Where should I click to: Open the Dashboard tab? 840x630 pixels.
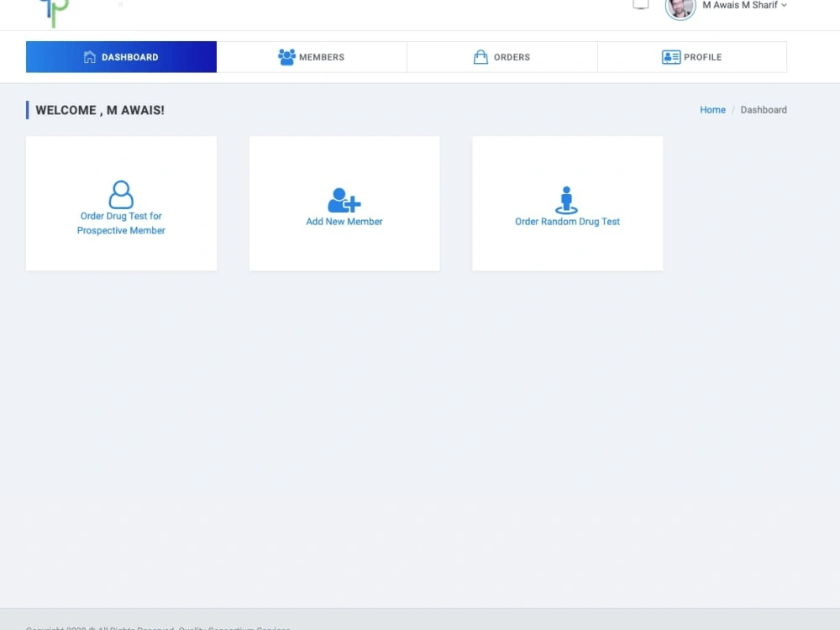pos(121,57)
